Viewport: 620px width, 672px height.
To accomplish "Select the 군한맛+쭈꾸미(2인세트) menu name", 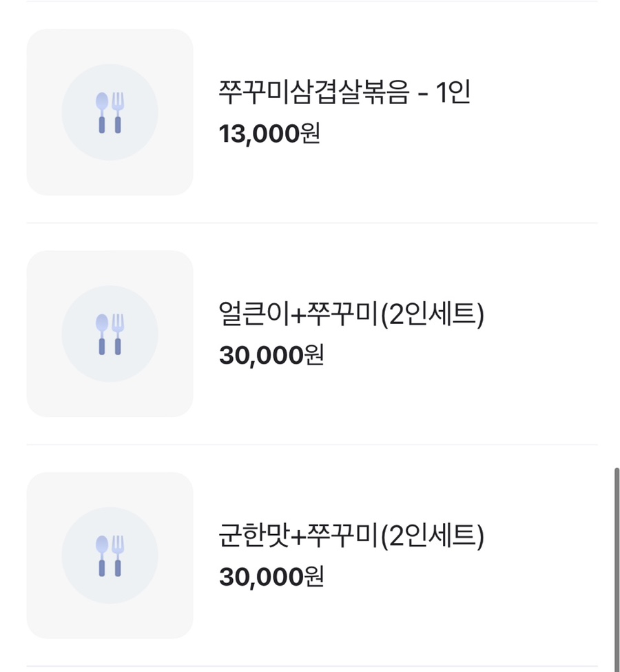I will coord(351,536).
